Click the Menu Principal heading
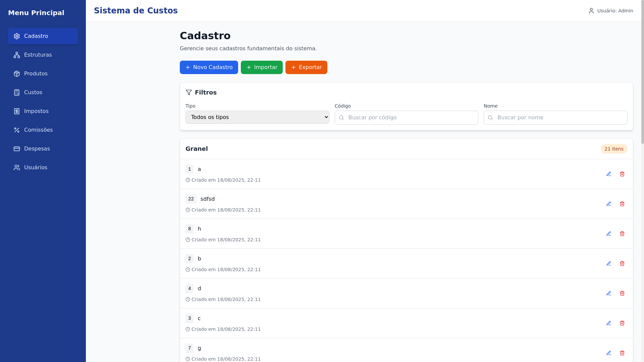The width and height of the screenshot is (644, 362). click(x=36, y=13)
